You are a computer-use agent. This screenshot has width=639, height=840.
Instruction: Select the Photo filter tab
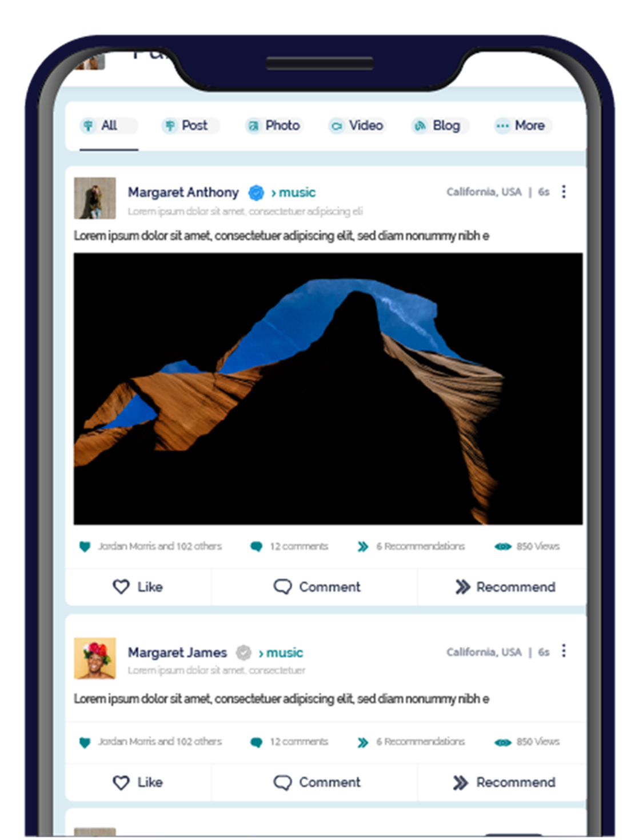point(273,126)
